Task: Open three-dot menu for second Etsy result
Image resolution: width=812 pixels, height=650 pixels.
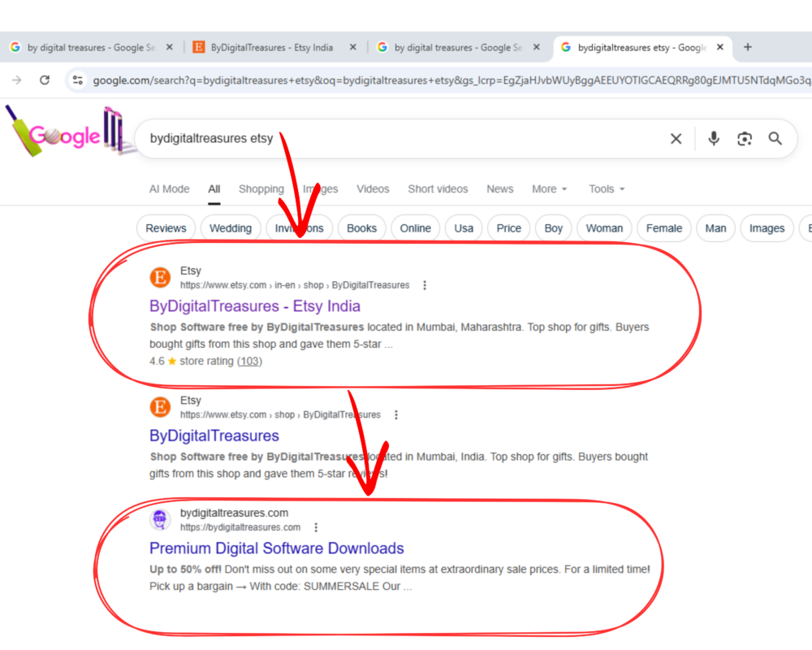Action: click(396, 414)
